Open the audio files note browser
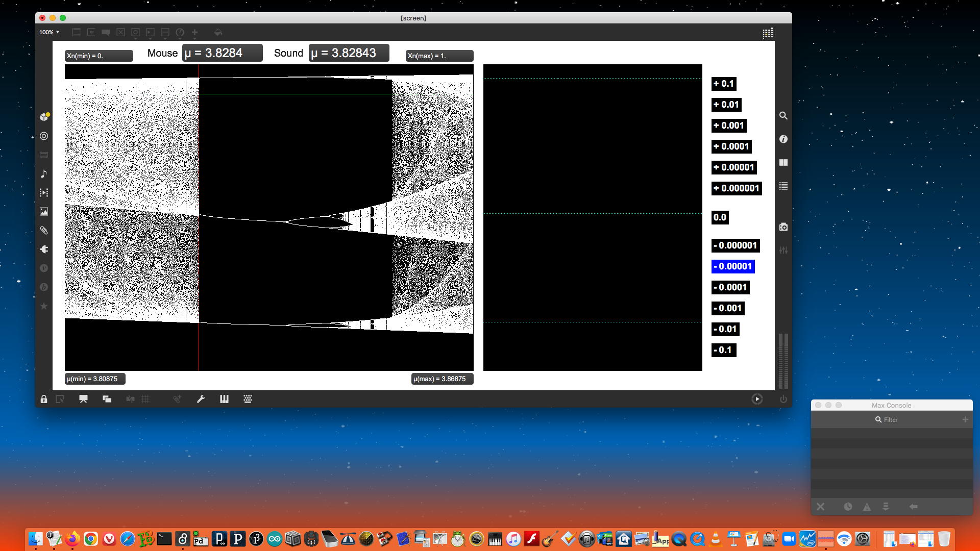 pos(44,174)
